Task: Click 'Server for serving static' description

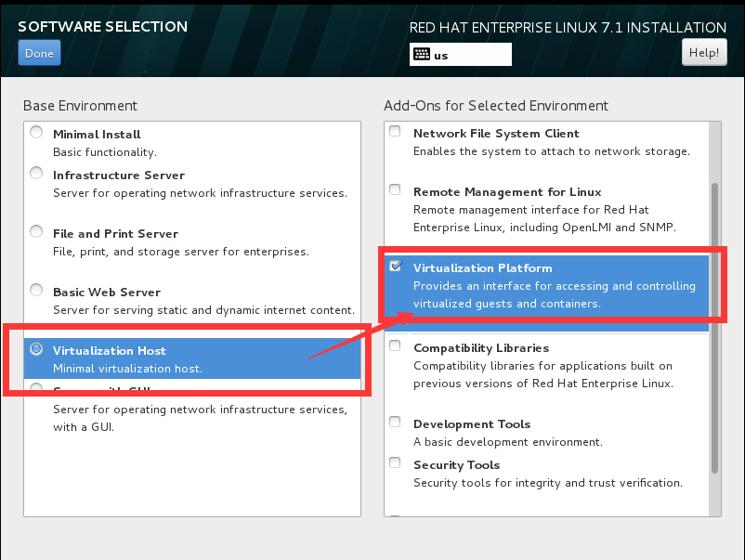Action: [203, 310]
